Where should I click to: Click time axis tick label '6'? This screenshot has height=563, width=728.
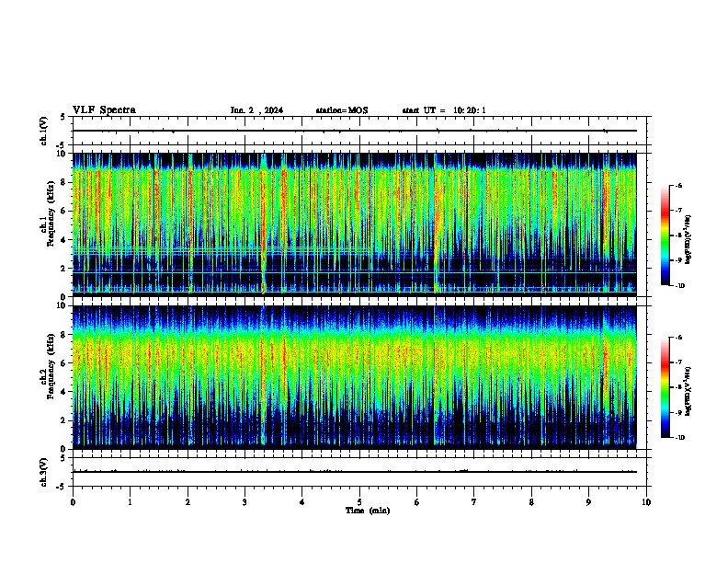coord(417,502)
